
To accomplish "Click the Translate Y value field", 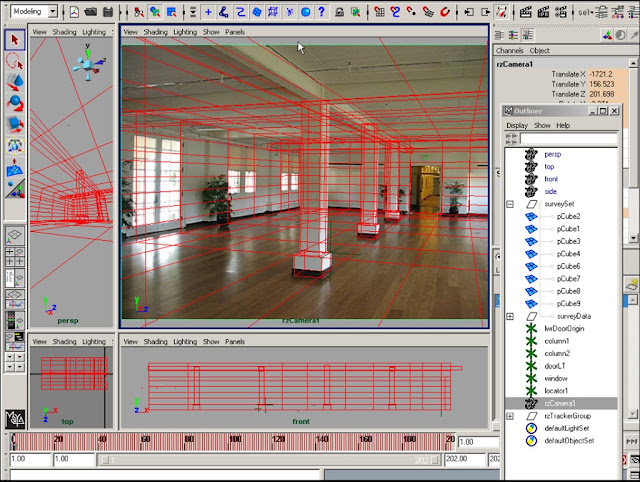I will [x=608, y=84].
